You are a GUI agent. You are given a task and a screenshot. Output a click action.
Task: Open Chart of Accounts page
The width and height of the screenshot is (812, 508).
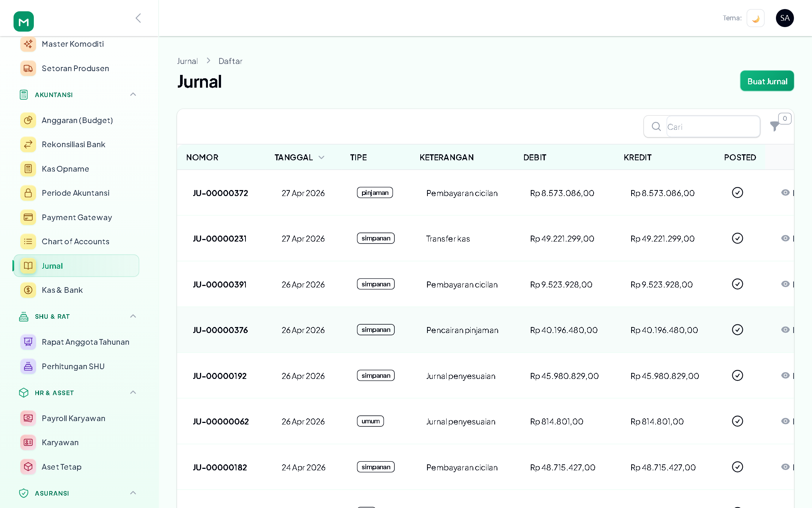click(x=76, y=242)
